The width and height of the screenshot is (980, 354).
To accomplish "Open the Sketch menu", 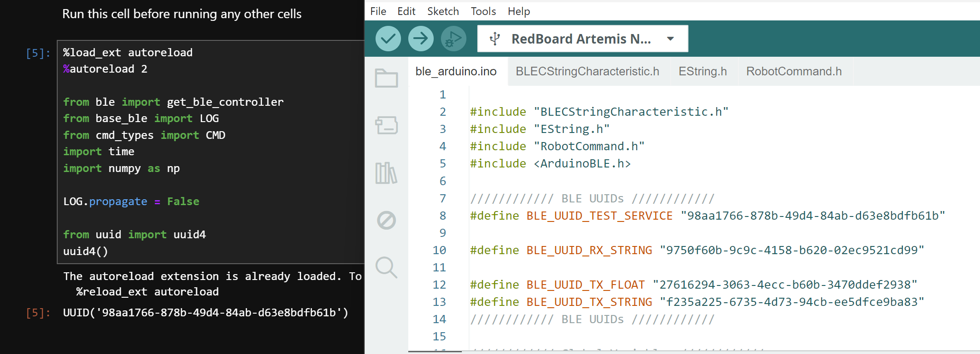I will click(443, 11).
